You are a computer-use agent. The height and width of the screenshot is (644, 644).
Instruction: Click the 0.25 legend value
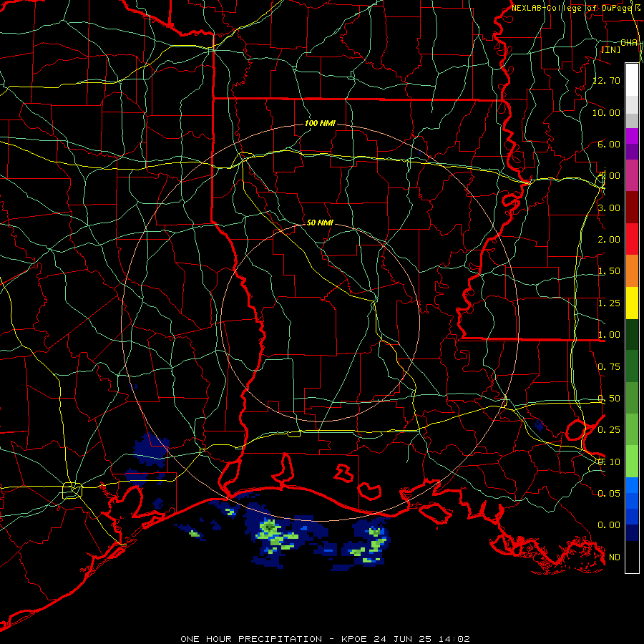click(x=609, y=430)
